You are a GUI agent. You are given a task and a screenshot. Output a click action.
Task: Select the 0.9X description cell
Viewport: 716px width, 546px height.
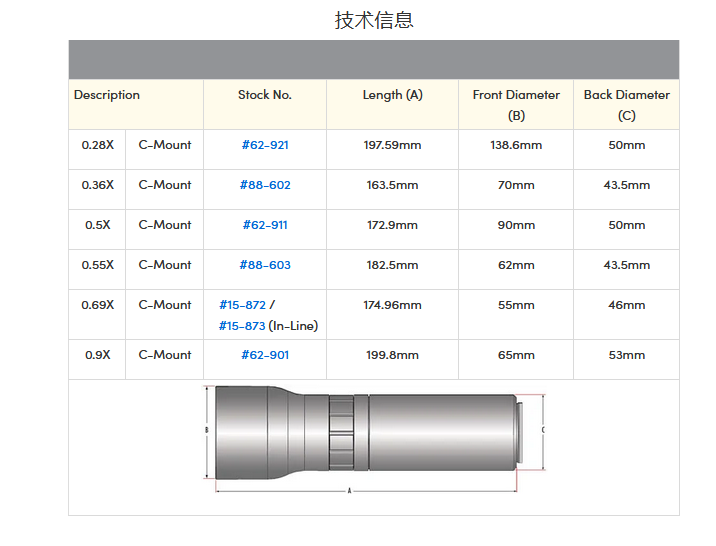point(97,355)
